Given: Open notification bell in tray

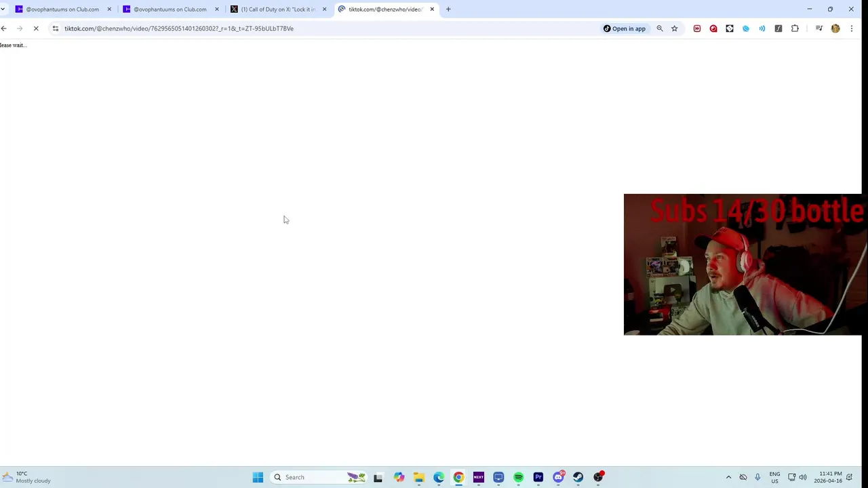Looking at the screenshot, I should click(x=849, y=477).
